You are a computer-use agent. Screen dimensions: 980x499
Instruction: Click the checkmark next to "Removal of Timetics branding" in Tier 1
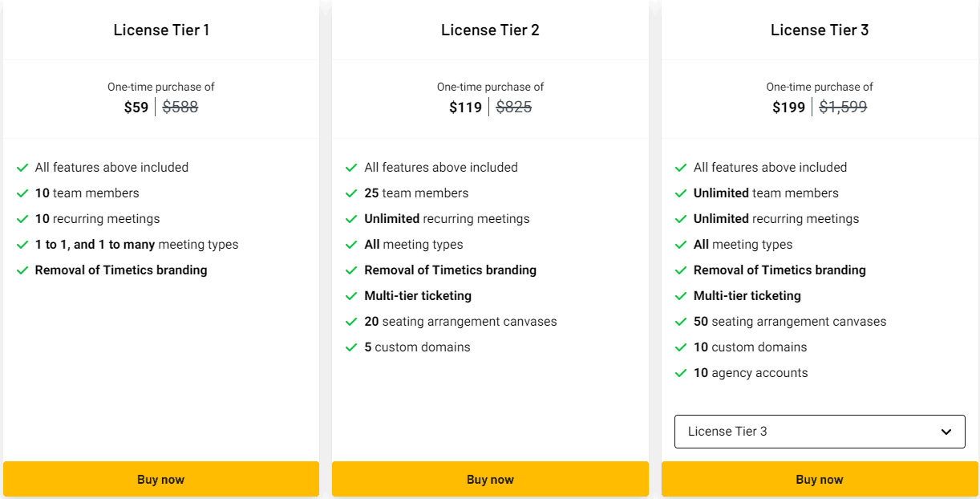point(22,270)
